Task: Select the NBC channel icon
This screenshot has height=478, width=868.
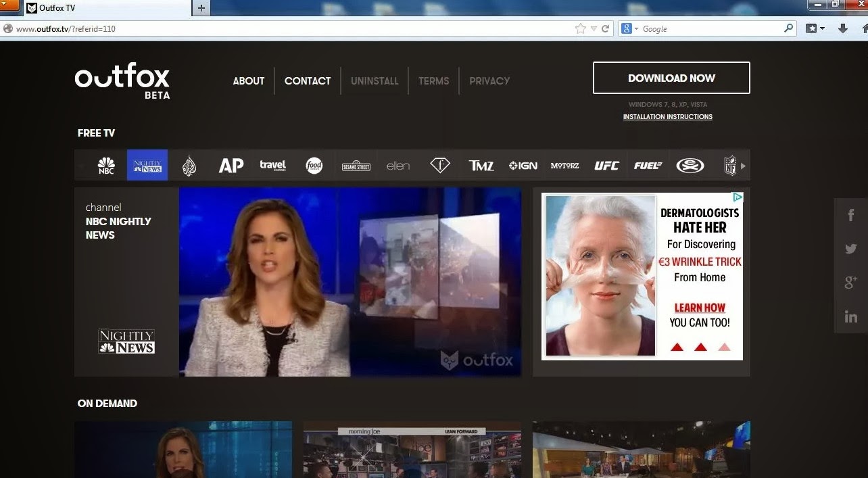Action: point(106,166)
